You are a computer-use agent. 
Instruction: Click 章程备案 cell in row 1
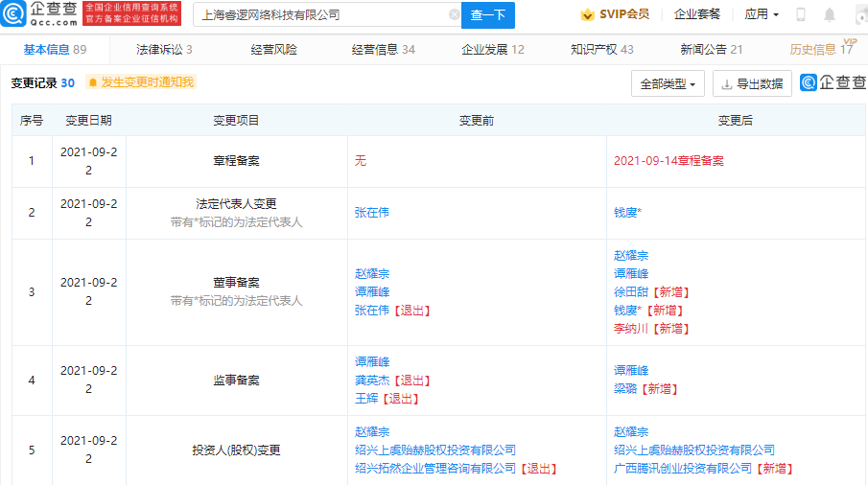click(x=236, y=161)
